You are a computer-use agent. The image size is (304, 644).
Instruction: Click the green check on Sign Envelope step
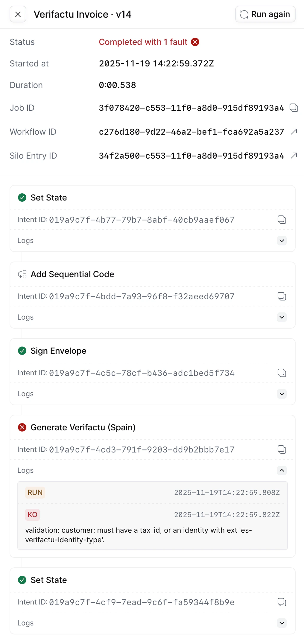(22, 351)
